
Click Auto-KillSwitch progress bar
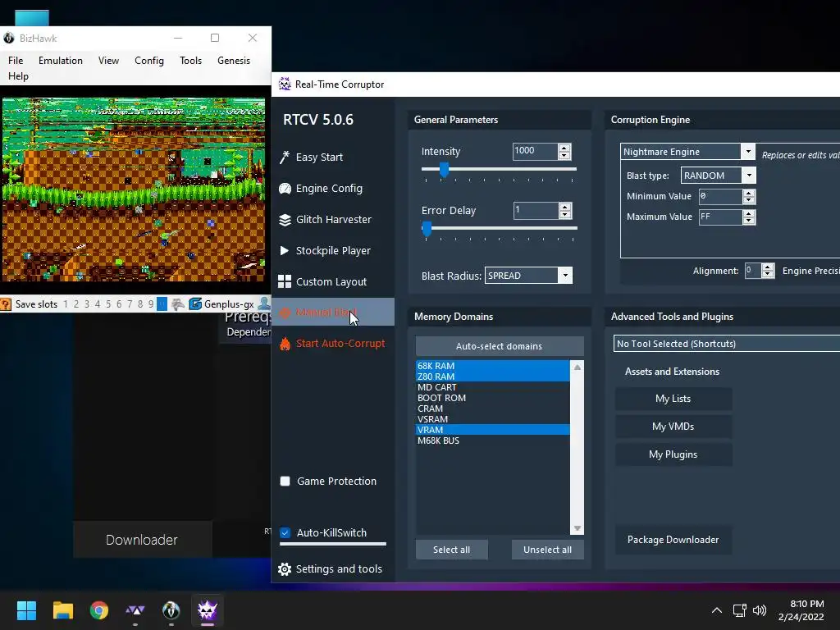(333, 544)
